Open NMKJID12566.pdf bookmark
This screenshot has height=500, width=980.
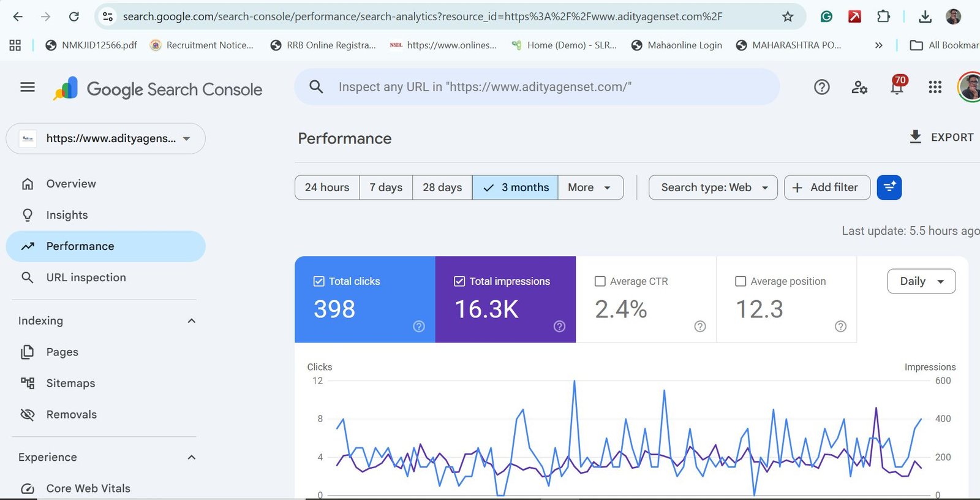pyautogui.click(x=91, y=45)
